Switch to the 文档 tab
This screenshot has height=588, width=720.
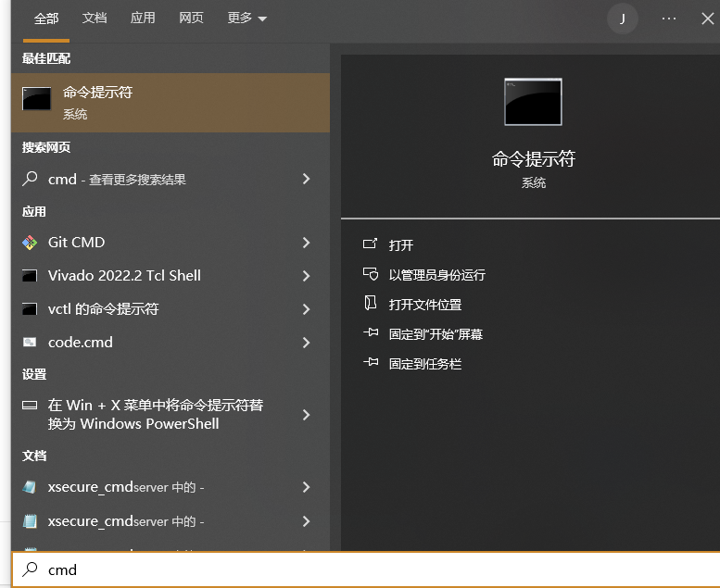95,18
